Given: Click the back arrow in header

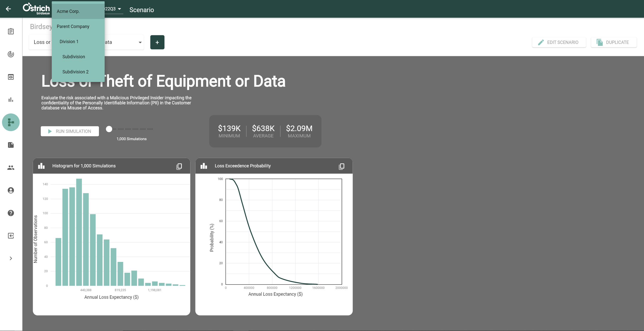Looking at the screenshot, I should point(8,9).
